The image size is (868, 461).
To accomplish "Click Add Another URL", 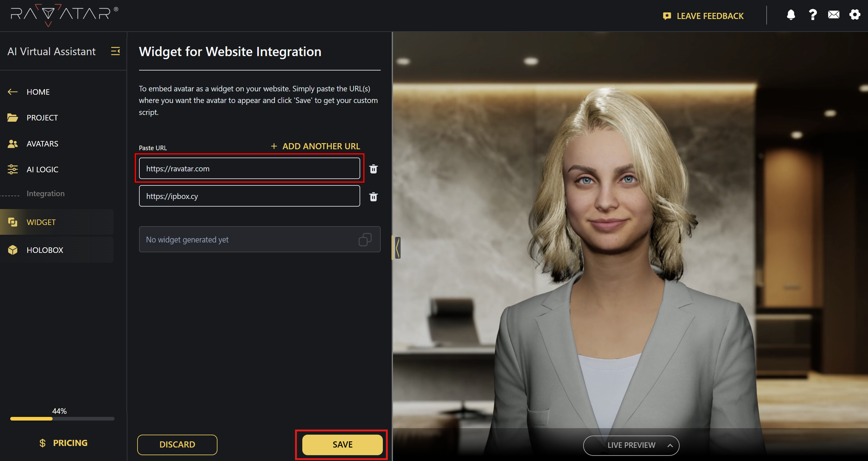I will pyautogui.click(x=315, y=146).
